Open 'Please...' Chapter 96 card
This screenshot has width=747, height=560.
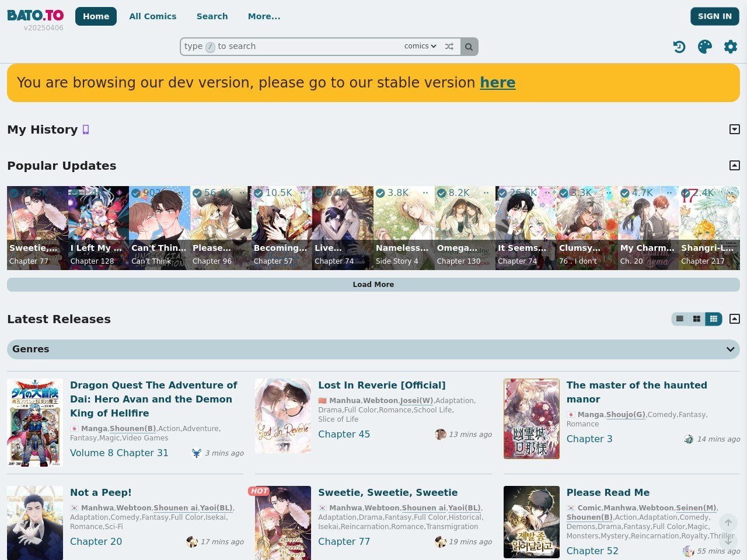click(221, 228)
